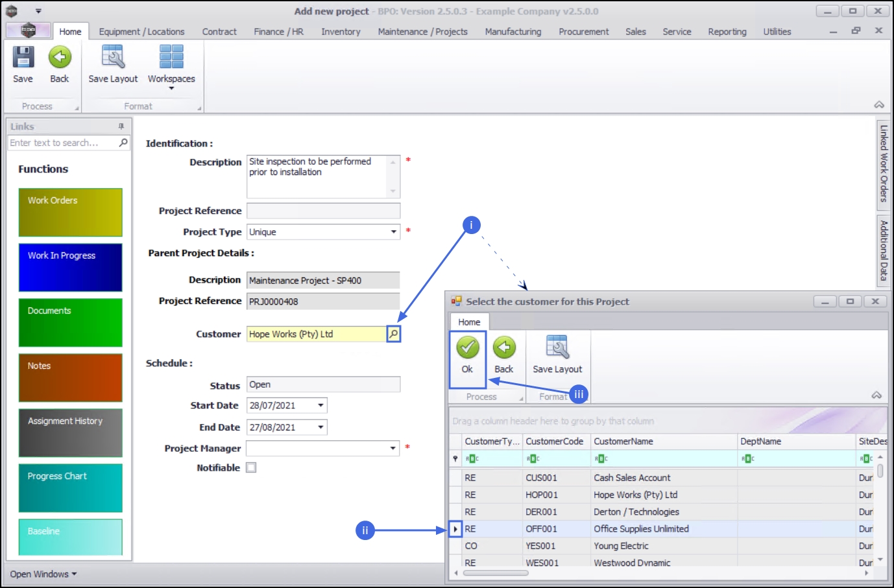This screenshot has width=894, height=588.
Task: Open the quick access toolbar dropdown arrow
Action: [38, 11]
